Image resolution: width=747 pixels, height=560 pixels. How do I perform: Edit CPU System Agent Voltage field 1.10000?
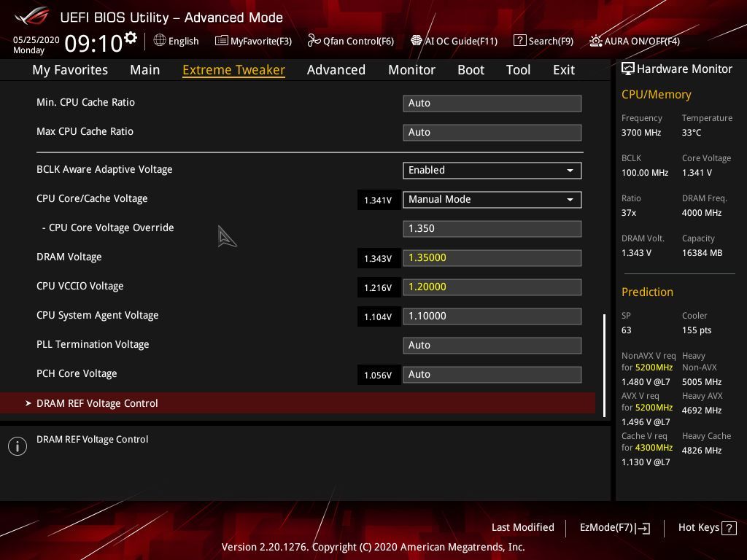pyautogui.click(x=492, y=316)
